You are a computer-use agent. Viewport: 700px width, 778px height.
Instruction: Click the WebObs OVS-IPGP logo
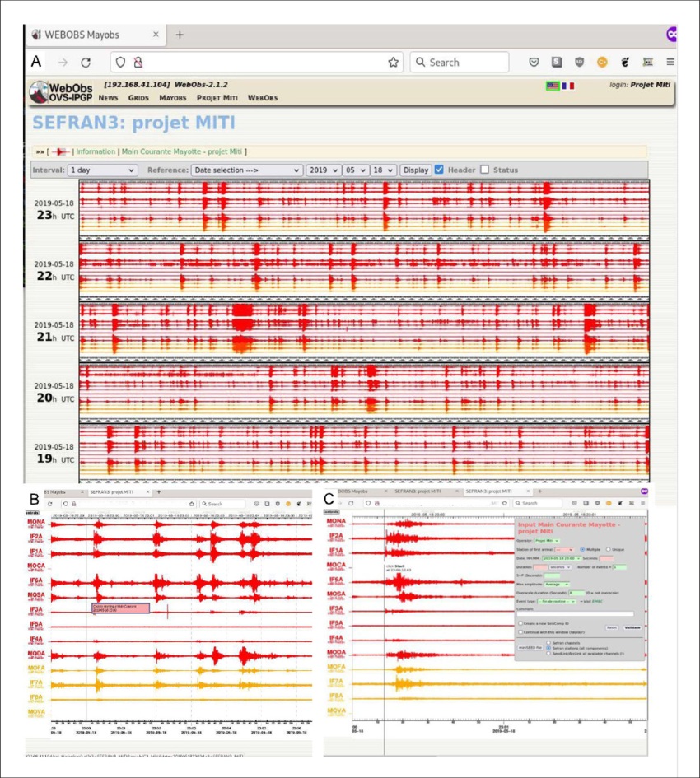pyautogui.click(x=61, y=92)
